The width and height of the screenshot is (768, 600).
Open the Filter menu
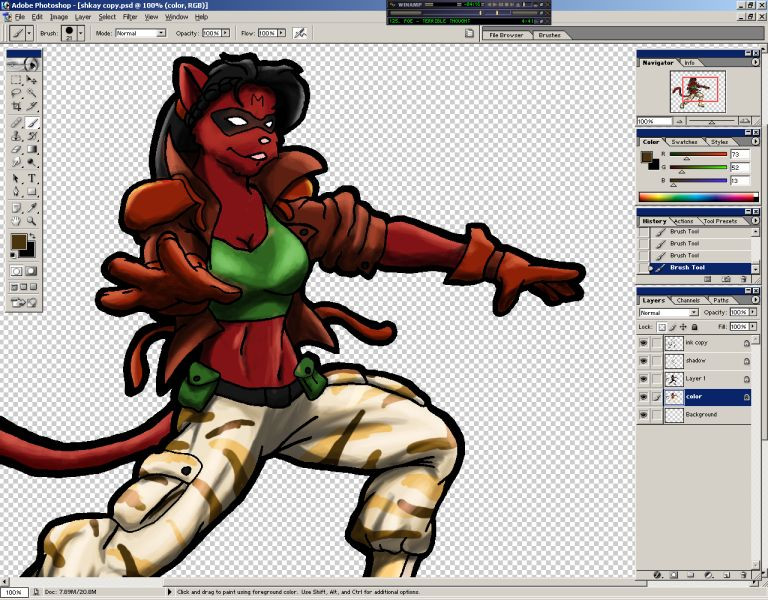click(x=130, y=17)
